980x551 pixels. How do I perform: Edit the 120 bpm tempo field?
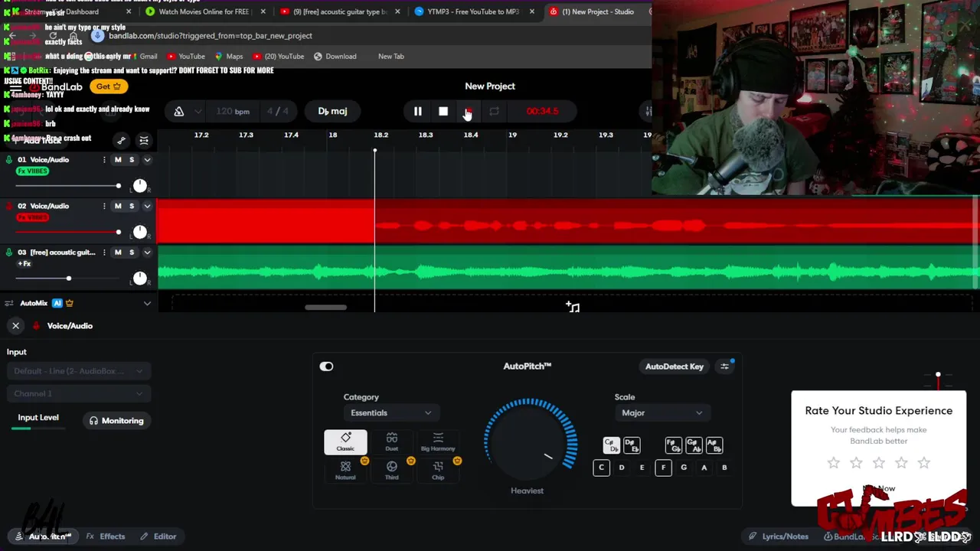(233, 112)
